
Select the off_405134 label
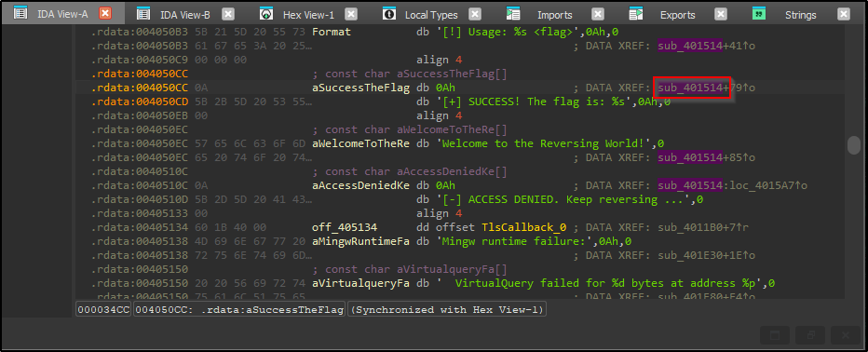pyautogui.click(x=345, y=227)
